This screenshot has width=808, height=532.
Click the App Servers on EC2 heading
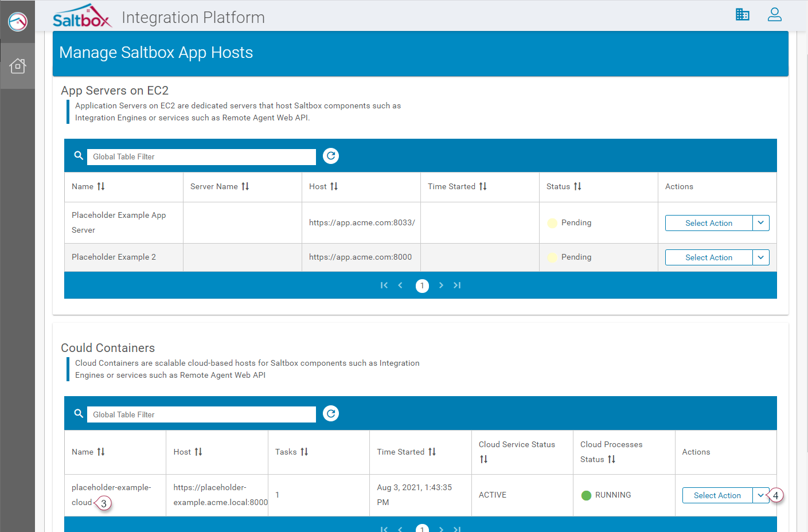(x=115, y=91)
